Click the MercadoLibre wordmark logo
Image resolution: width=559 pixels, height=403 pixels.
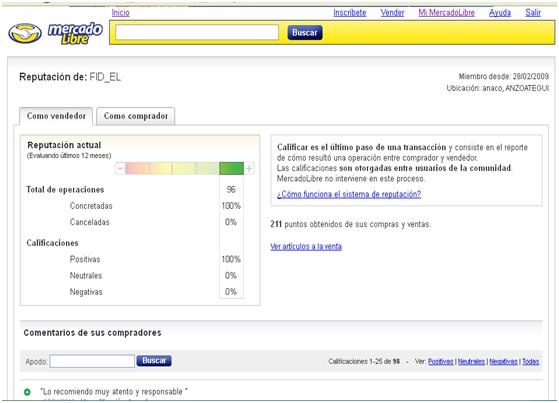(x=75, y=33)
